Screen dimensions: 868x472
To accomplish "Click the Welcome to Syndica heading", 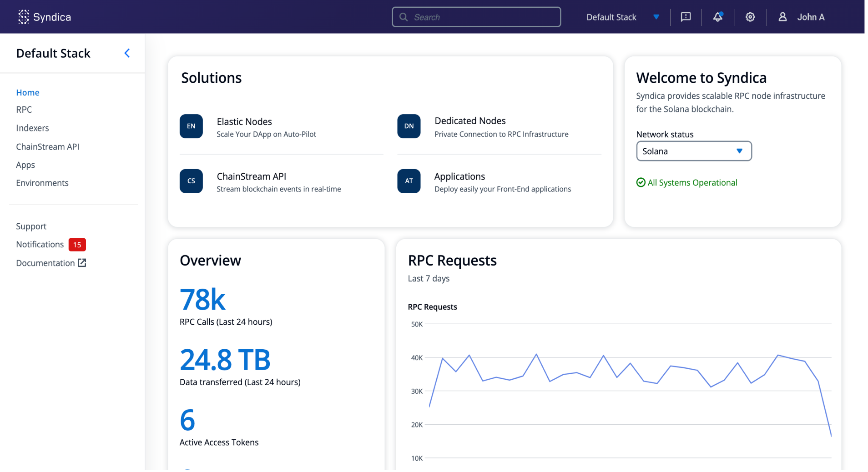I will point(701,78).
